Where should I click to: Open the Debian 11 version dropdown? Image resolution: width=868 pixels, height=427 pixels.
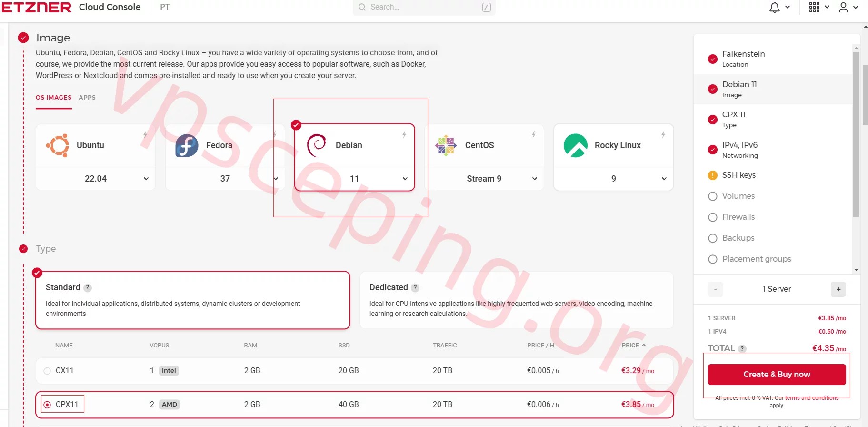tap(355, 179)
